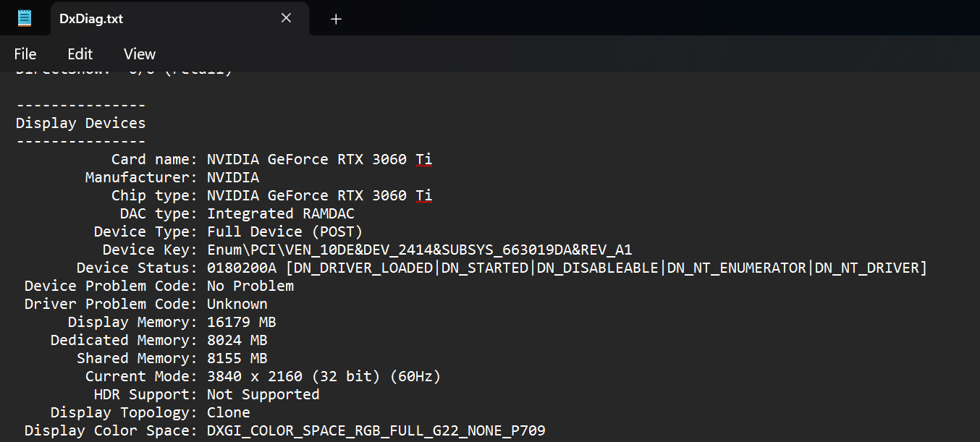Viewport: 980px width, 442px height.
Task: Click the "Card name:" label
Action: point(155,159)
